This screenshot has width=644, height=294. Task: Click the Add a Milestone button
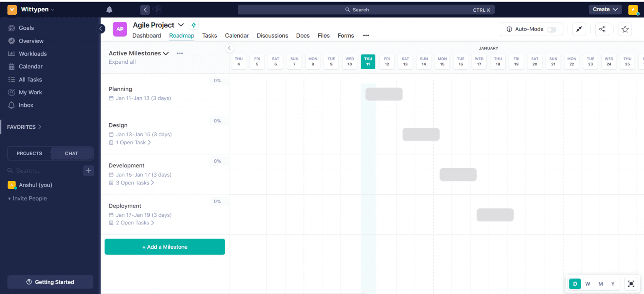(164, 247)
